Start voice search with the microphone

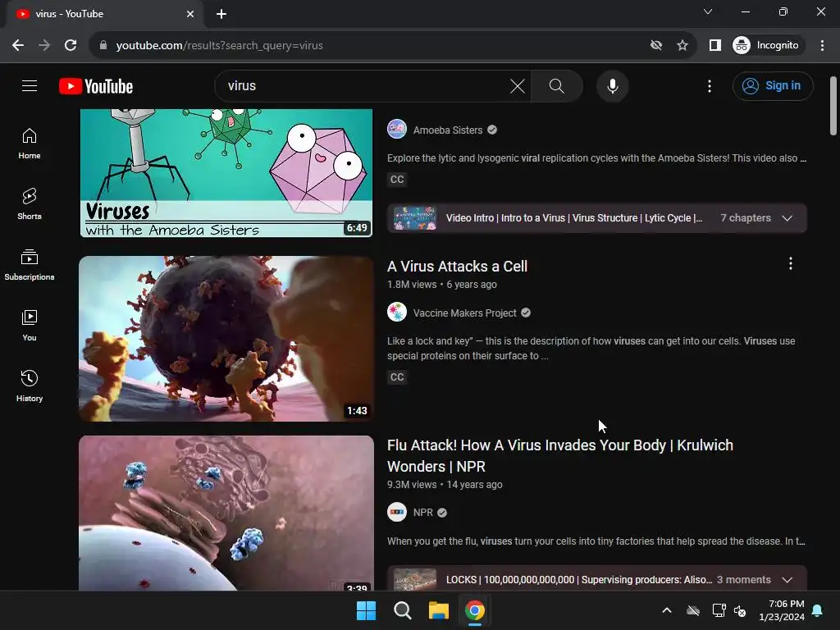(612, 85)
